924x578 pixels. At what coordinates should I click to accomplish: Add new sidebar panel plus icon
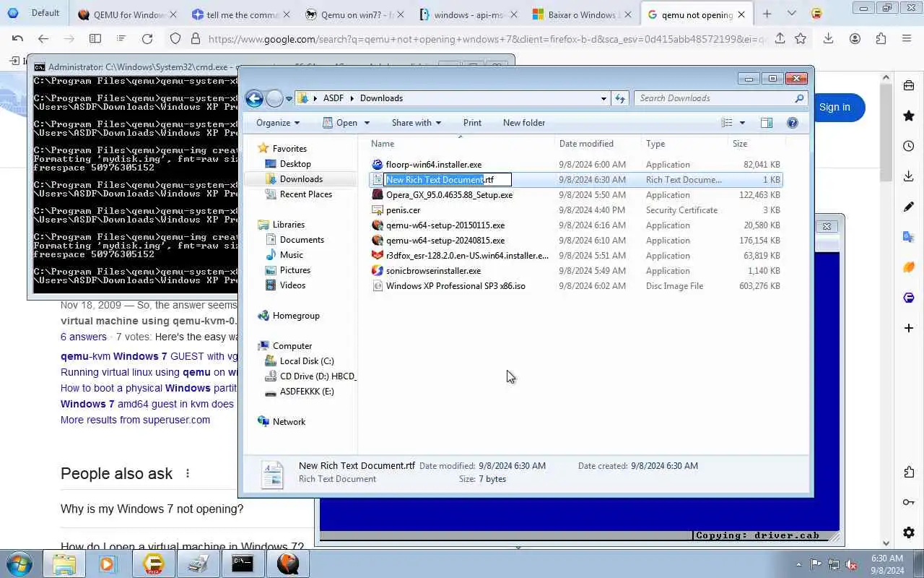pos(909,328)
